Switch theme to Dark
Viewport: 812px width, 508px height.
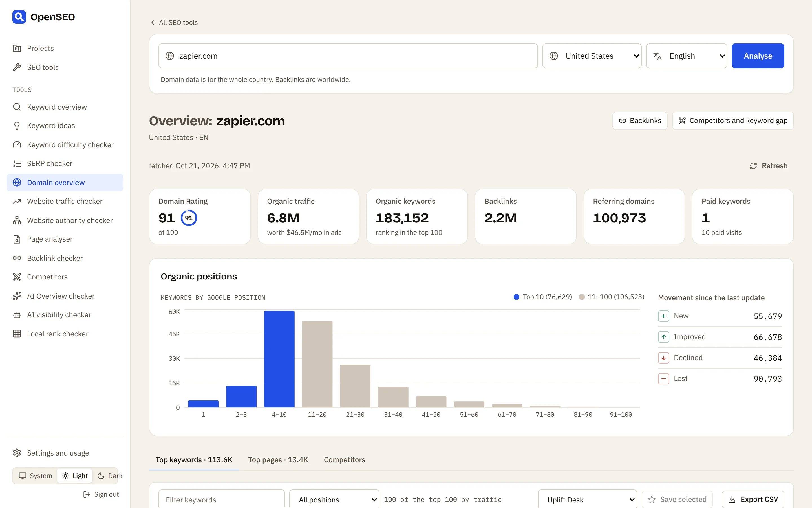110,476
